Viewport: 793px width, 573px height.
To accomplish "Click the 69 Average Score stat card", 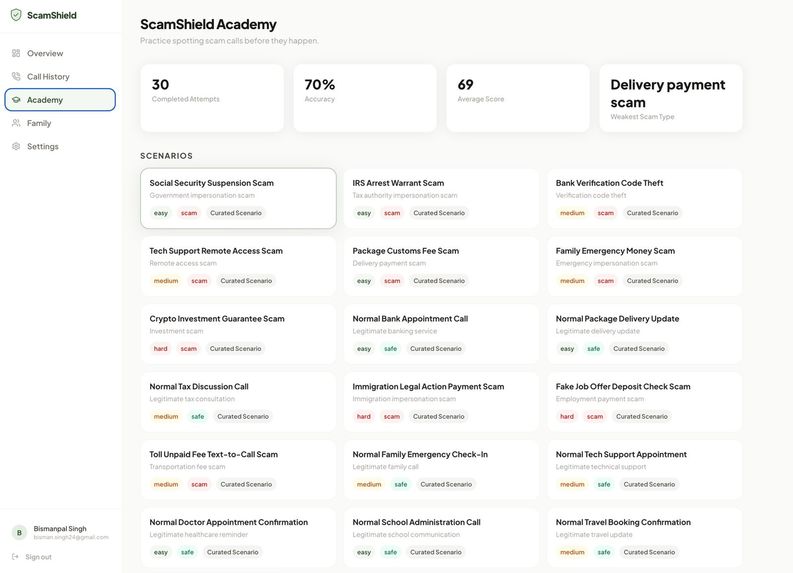I will 518,98.
